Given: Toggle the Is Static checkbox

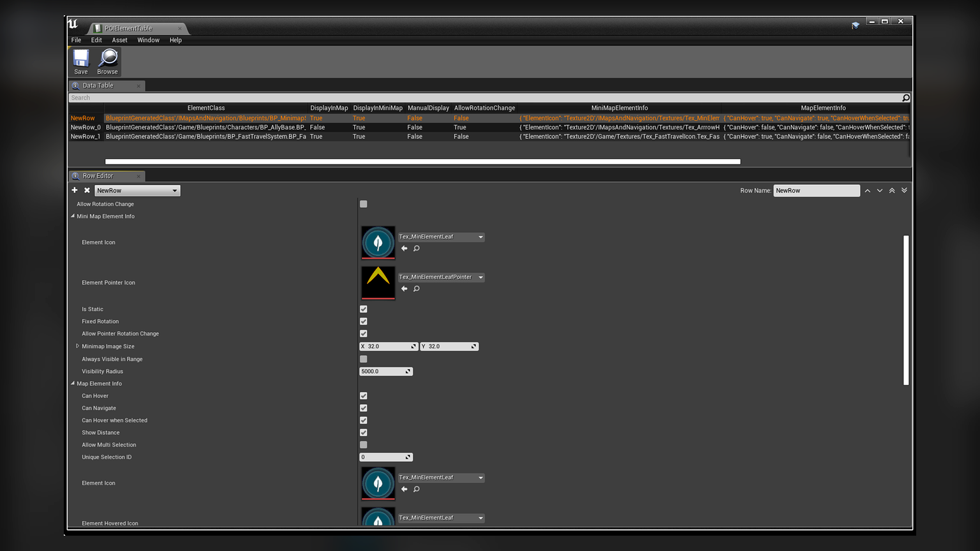Looking at the screenshot, I should [364, 309].
